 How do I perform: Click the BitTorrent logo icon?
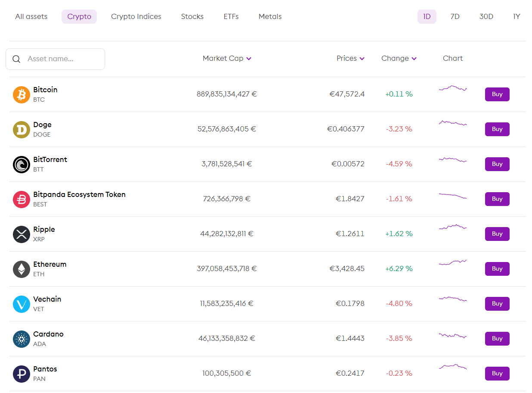pyautogui.click(x=21, y=164)
